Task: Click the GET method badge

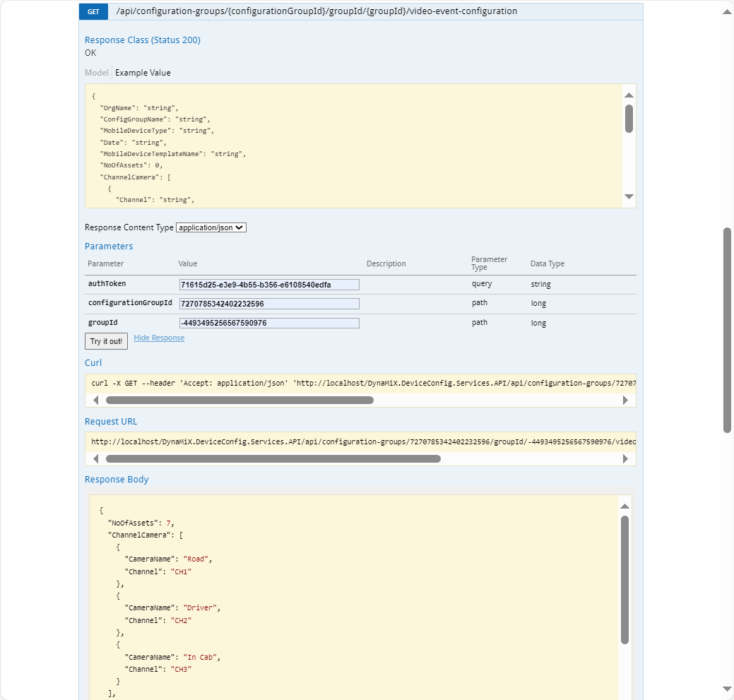Action: [x=93, y=12]
